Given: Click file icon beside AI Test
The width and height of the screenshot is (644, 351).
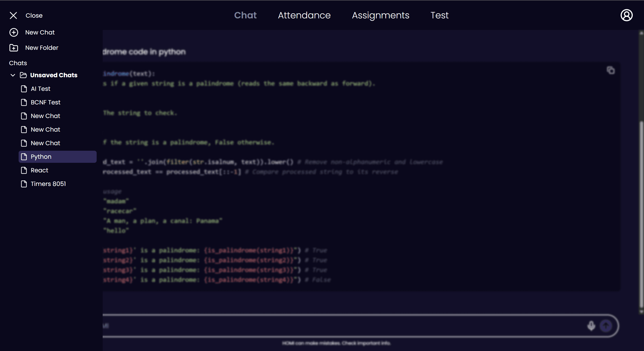Looking at the screenshot, I should click(x=24, y=89).
